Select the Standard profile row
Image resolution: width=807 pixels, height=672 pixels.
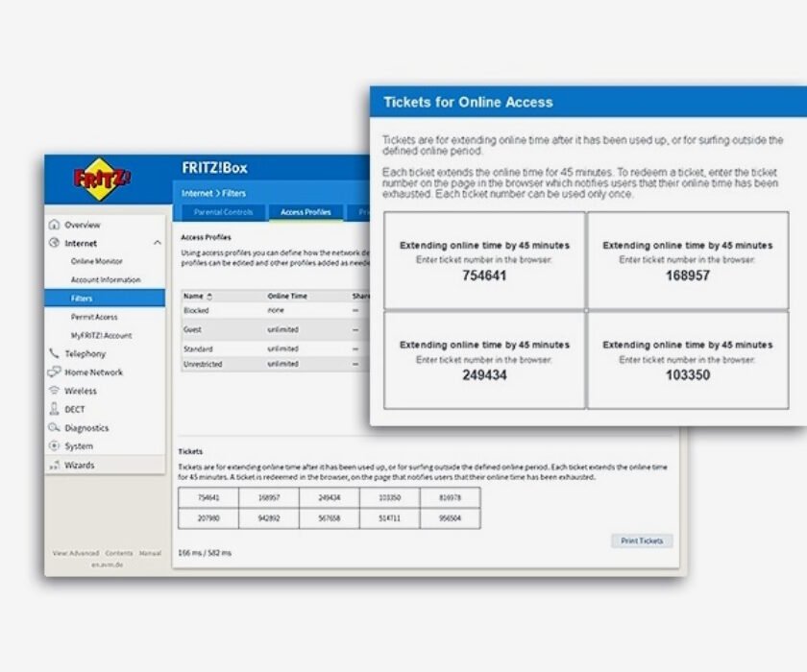point(275,348)
